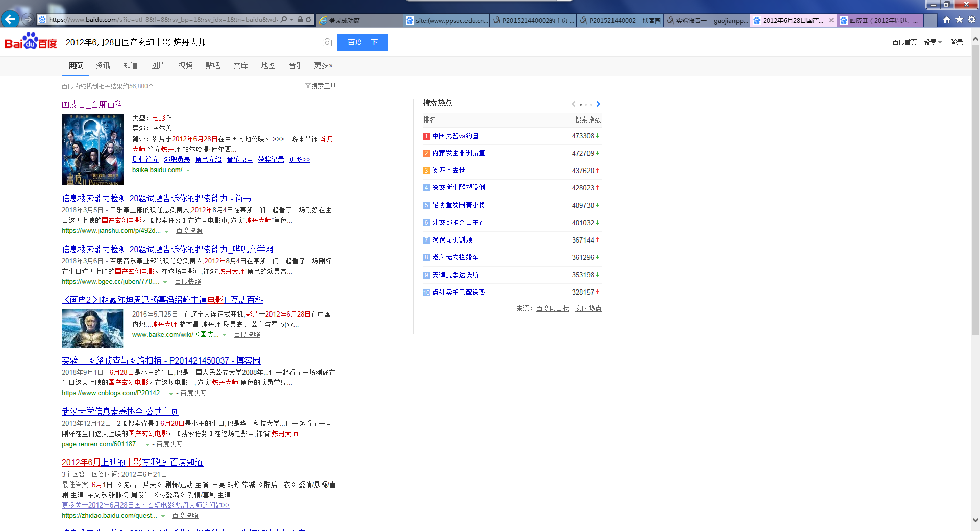Open the 百度首页 link
Image resolution: width=980 pixels, height=531 pixels.
pos(904,42)
